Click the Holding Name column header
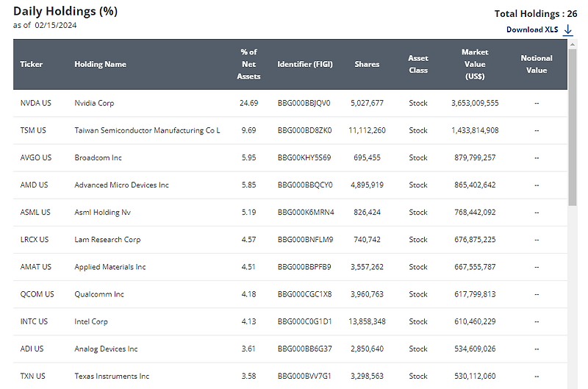 click(x=100, y=64)
